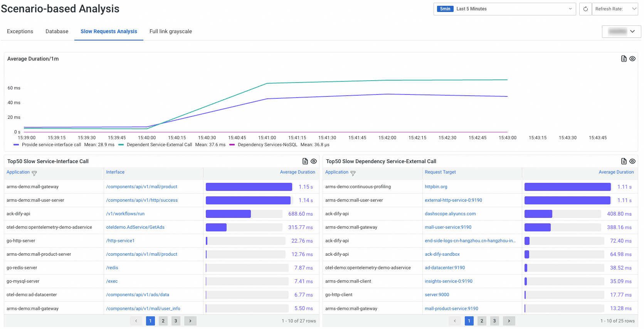Open document icon in Average Duration panel
Viewport: 644px width, 329px height.
coord(624,59)
